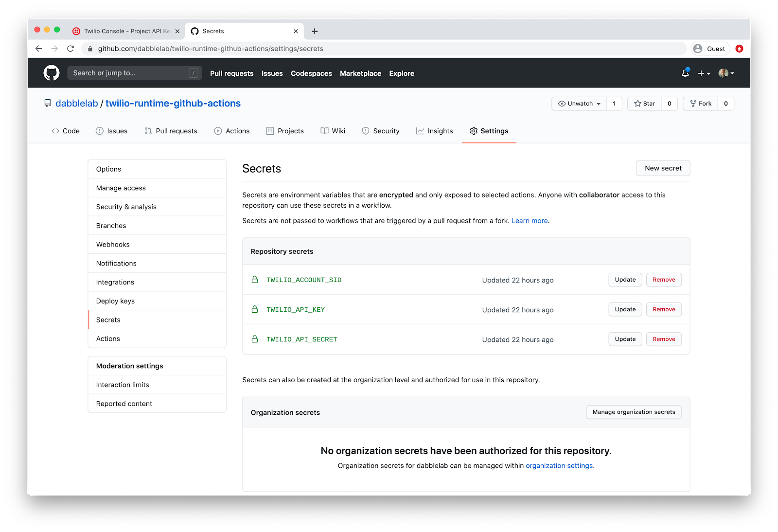The height and width of the screenshot is (532, 778).
Task: Switch to the Code tab
Action: [x=66, y=131]
